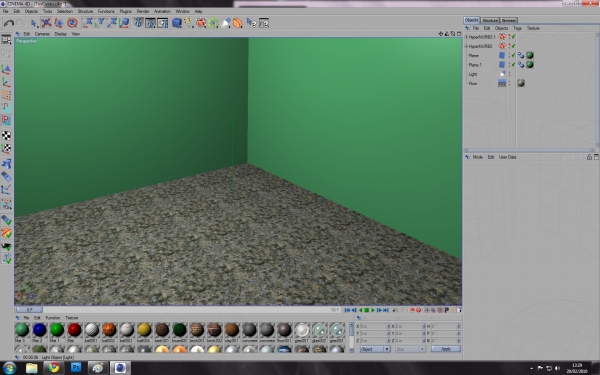Toggle the green check on Plane.1
The image size is (600, 375).
click(x=514, y=64)
